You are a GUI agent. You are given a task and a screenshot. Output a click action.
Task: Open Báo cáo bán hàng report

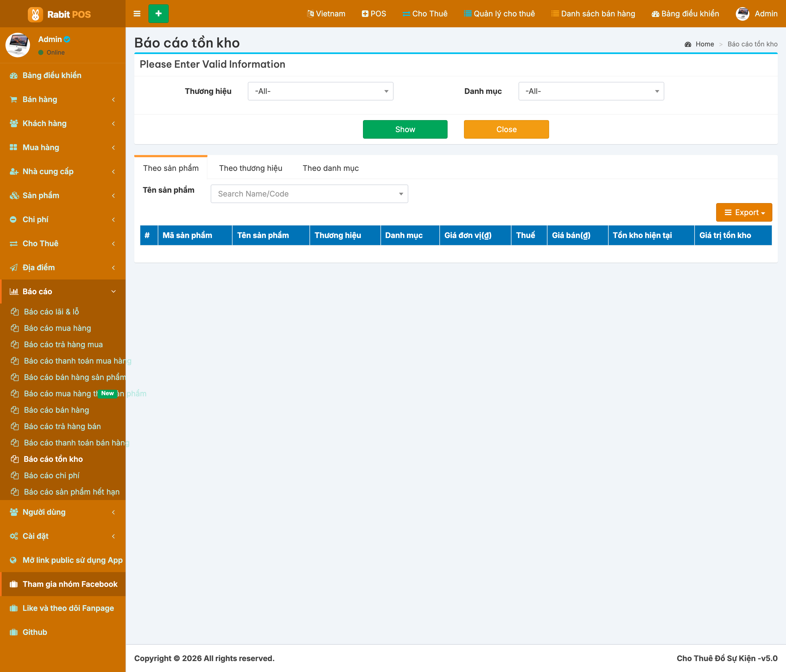[x=56, y=410]
